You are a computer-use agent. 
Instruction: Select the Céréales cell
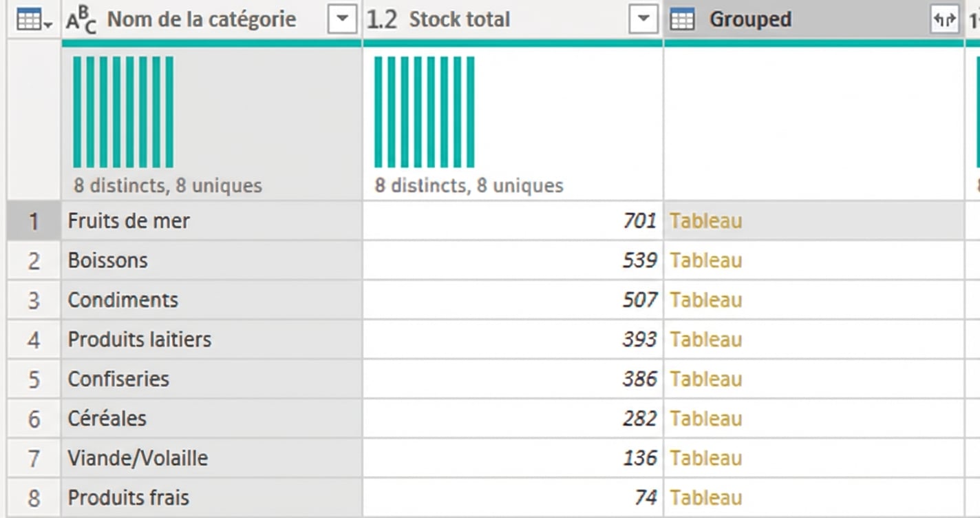212,419
